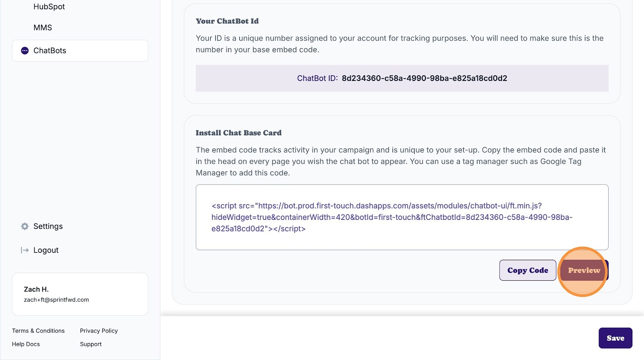Save the chatbot configuration

[x=615, y=338]
